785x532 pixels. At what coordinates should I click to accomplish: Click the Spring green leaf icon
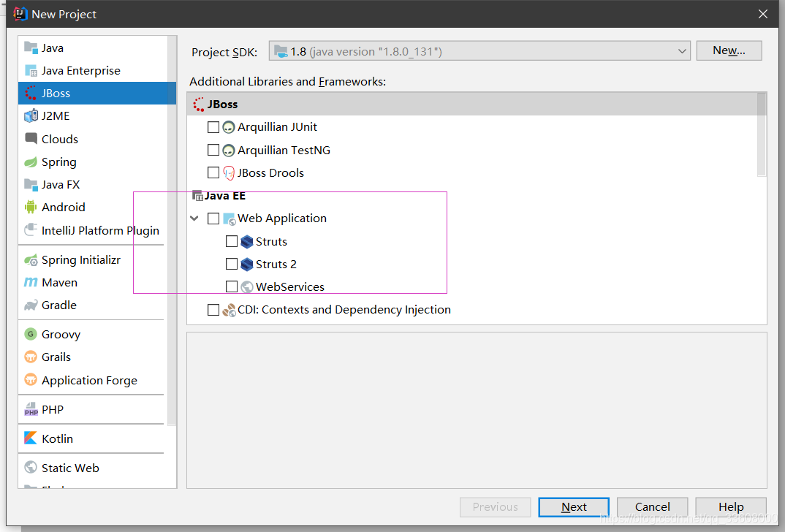tap(31, 161)
